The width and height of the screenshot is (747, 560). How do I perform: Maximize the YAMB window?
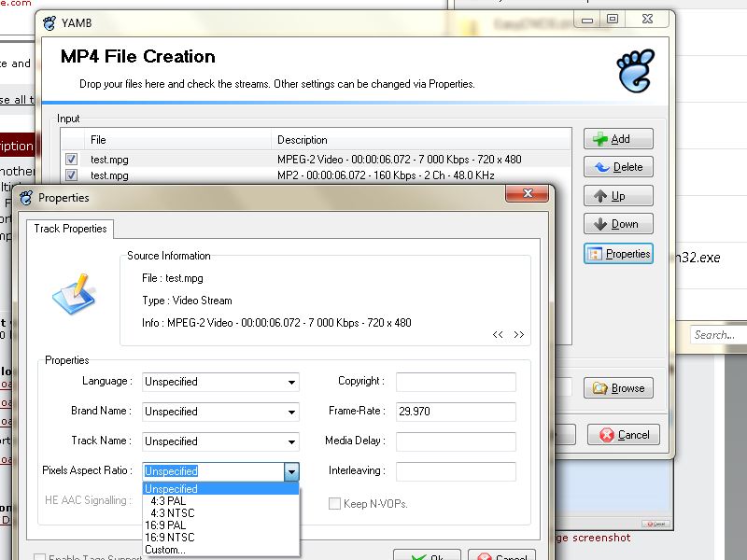click(x=613, y=19)
